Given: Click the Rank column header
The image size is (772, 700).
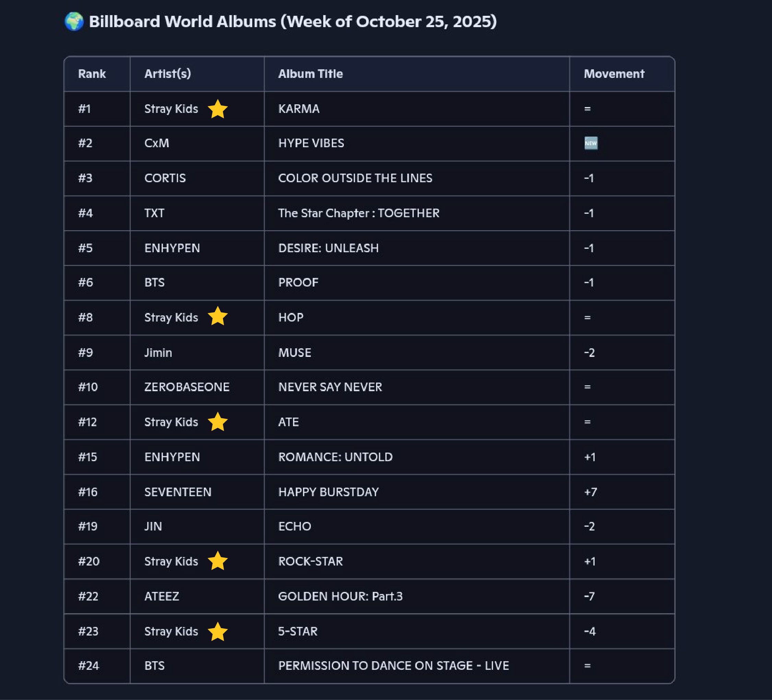Looking at the screenshot, I should point(92,74).
